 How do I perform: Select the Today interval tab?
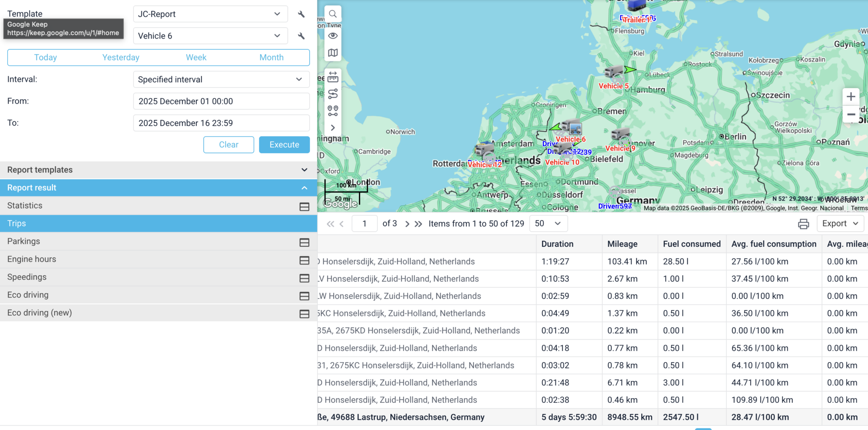point(45,57)
